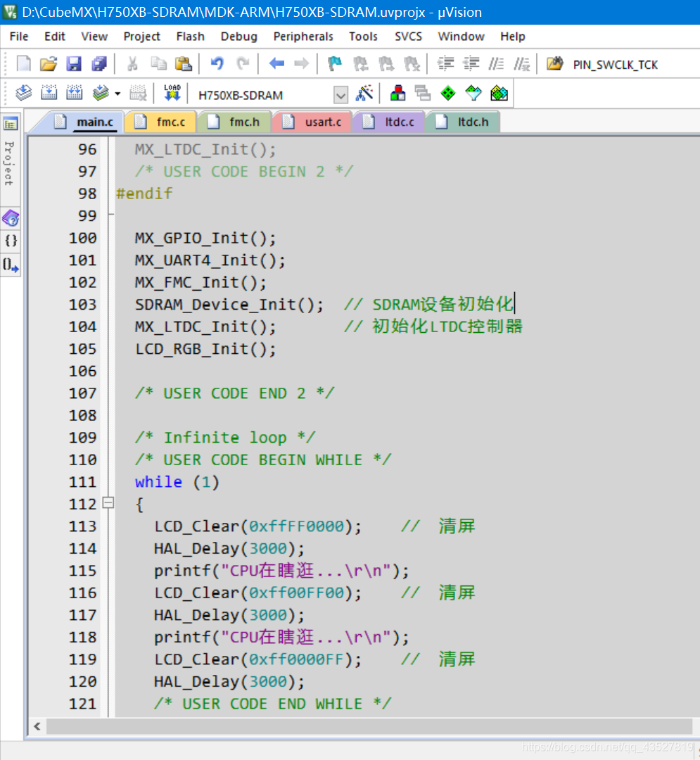Open the Edit menu
The height and width of the screenshot is (760, 700).
[x=54, y=37]
